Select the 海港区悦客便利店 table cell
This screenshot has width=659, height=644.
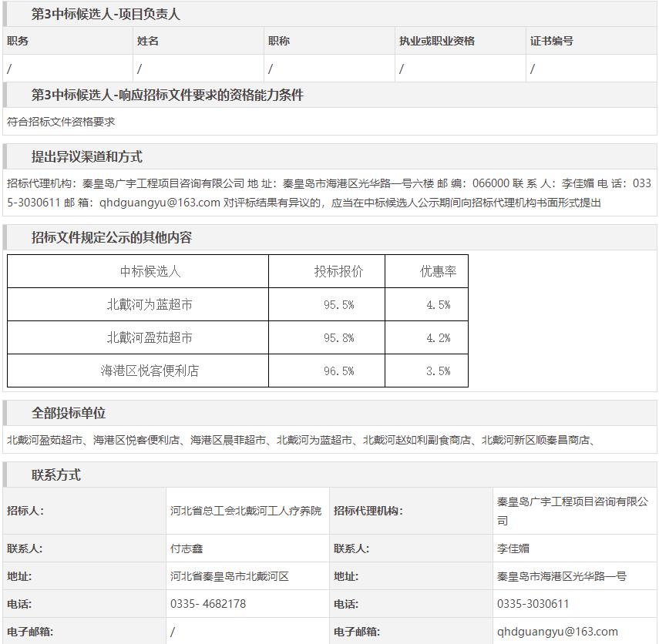pos(150,371)
